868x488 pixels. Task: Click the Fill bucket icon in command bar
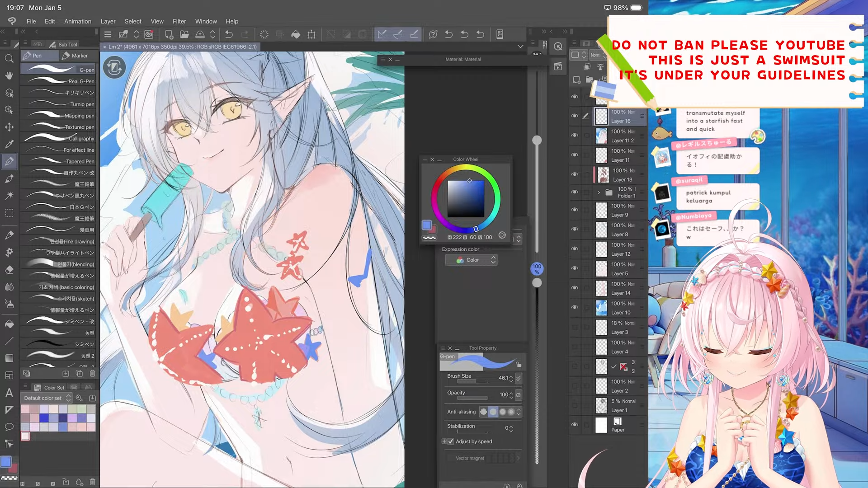pos(296,34)
